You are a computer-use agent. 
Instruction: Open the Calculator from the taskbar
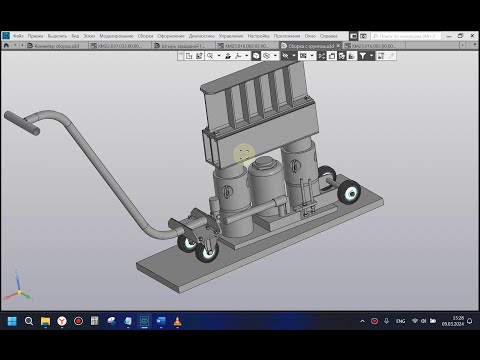95,321
